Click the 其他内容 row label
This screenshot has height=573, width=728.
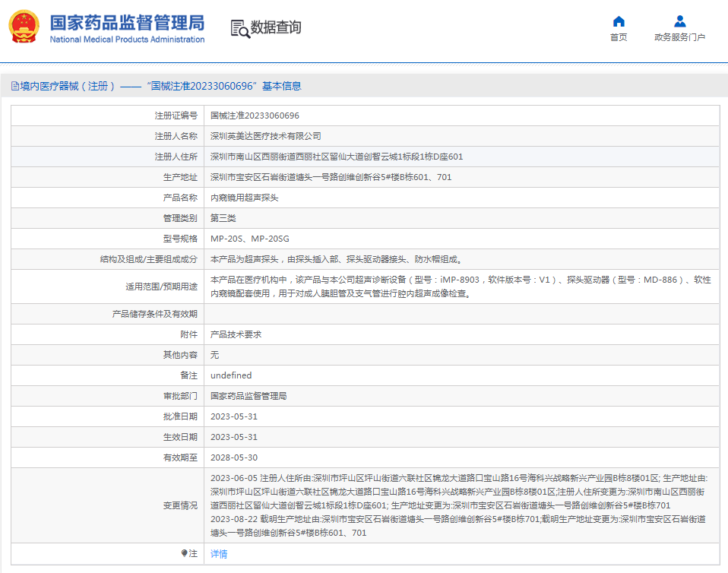[x=180, y=355]
